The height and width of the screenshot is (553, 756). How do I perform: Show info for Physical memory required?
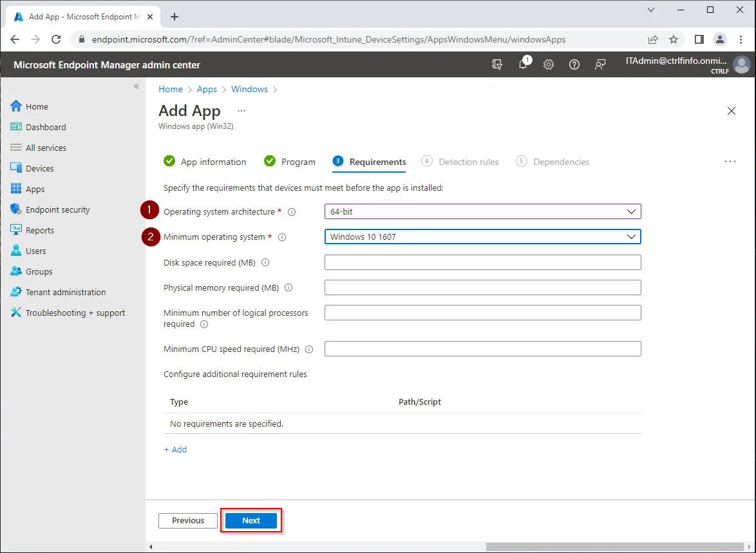tap(288, 287)
